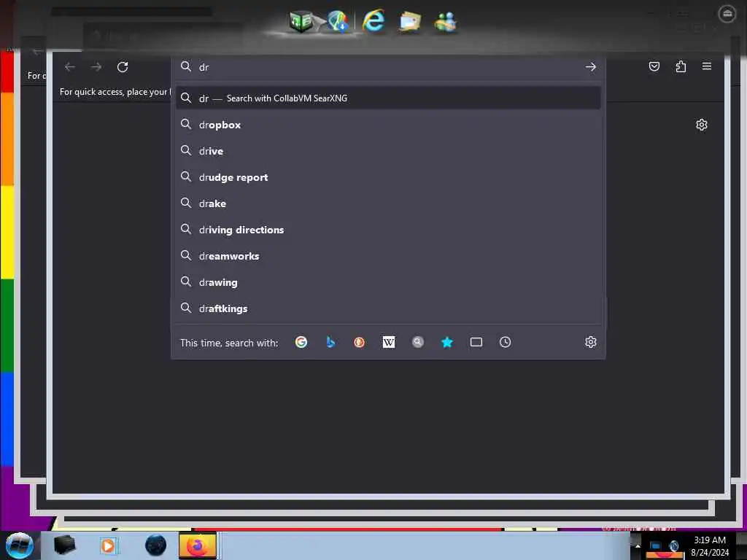This screenshot has width=747, height=560.
Task: Search this time with Bing
Action: [330, 342]
